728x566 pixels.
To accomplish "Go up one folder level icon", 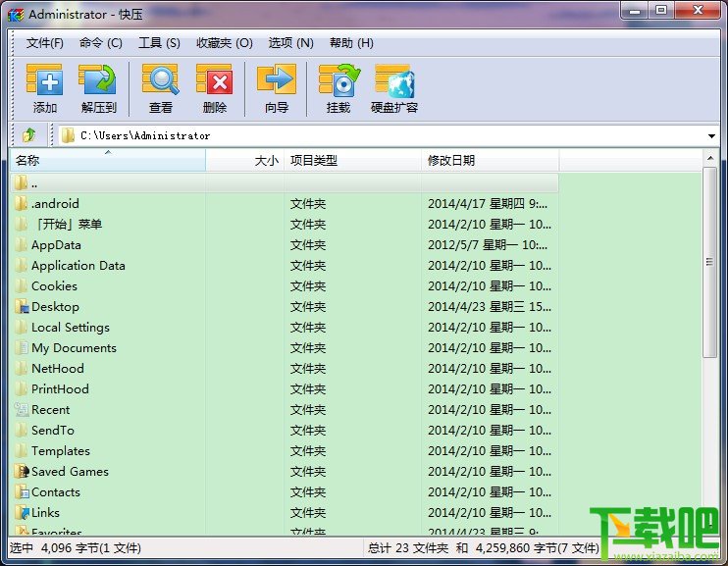I will pos(29,135).
